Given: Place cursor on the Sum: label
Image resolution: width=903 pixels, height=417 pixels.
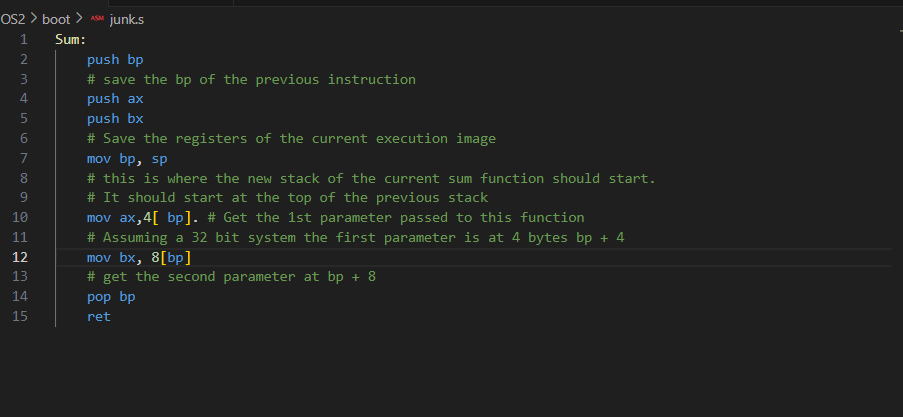Looking at the screenshot, I should pos(71,40).
